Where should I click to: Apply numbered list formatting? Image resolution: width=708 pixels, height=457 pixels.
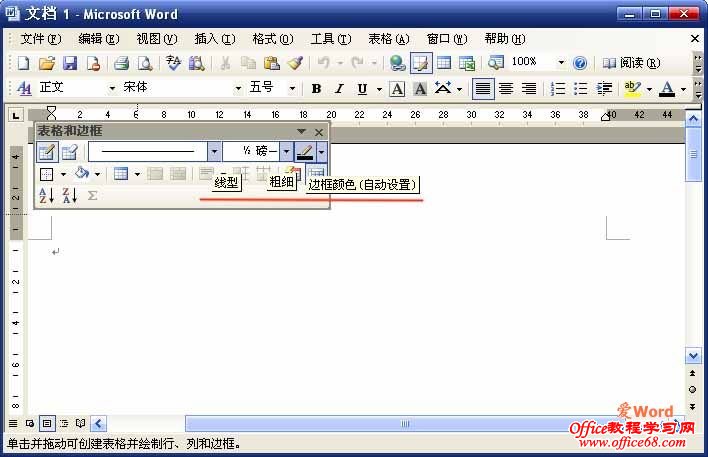point(558,89)
